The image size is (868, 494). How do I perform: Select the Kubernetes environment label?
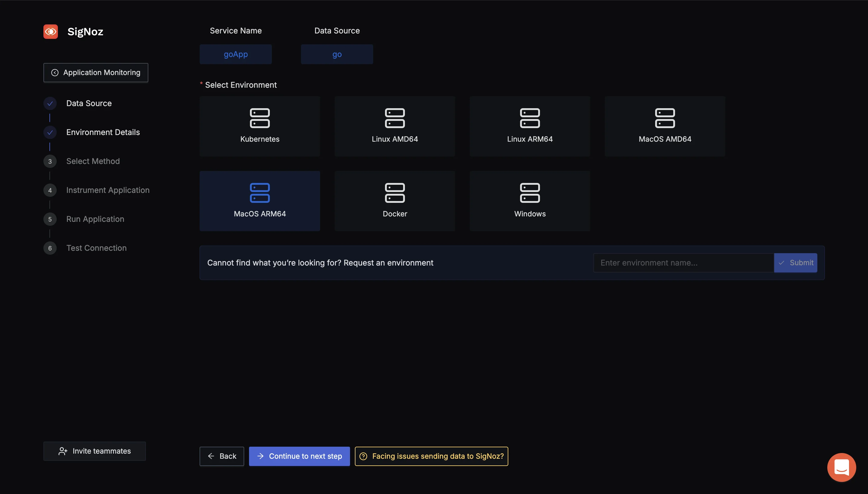pos(260,139)
